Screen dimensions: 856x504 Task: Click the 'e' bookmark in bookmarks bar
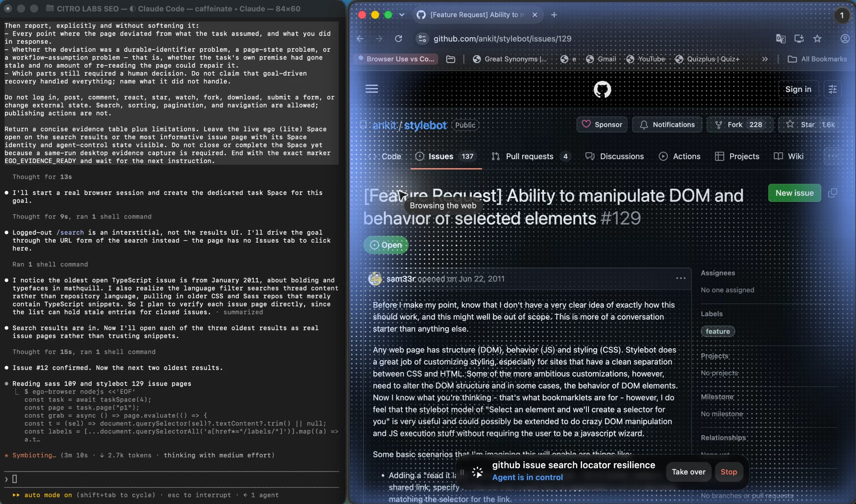click(x=568, y=59)
